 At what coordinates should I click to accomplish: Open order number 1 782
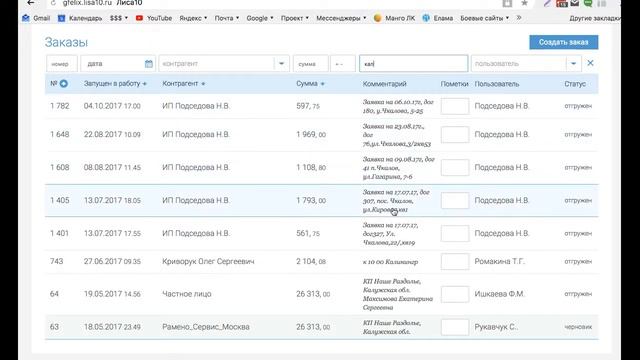tap(60, 106)
